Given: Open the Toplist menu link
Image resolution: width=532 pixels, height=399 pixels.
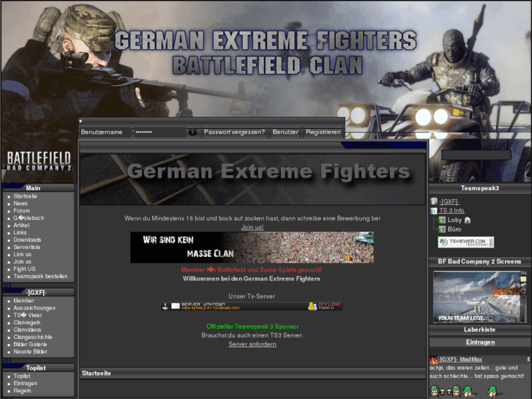Looking at the screenshot, I should 22,376.
